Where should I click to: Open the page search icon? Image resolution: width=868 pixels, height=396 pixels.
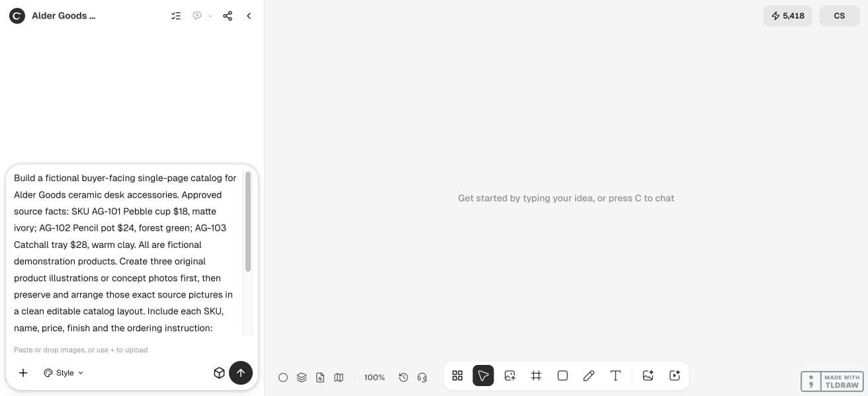(320, 377)
